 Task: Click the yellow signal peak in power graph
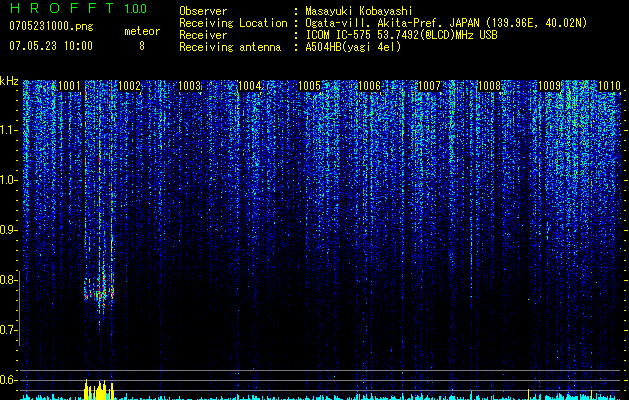pos(99,389)
